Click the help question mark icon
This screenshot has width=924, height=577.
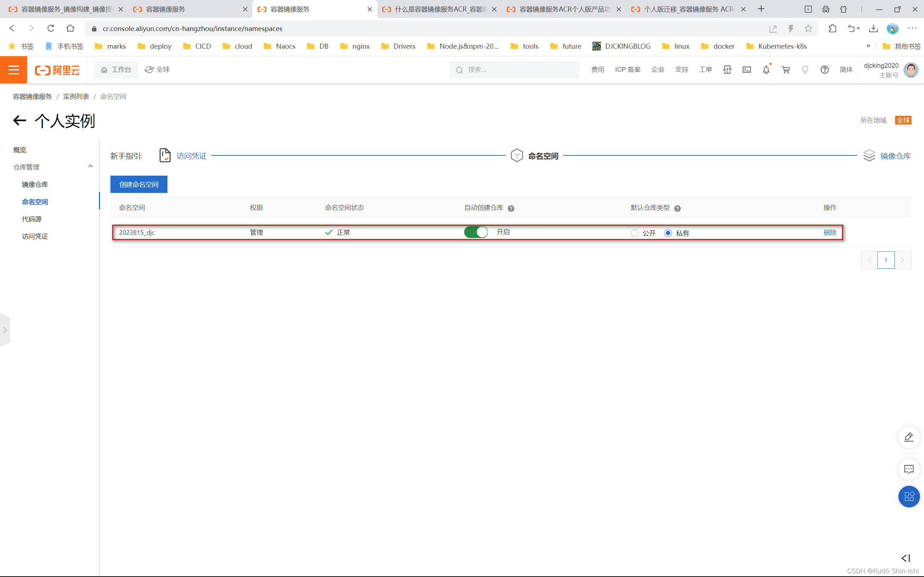tap(824, 70)
